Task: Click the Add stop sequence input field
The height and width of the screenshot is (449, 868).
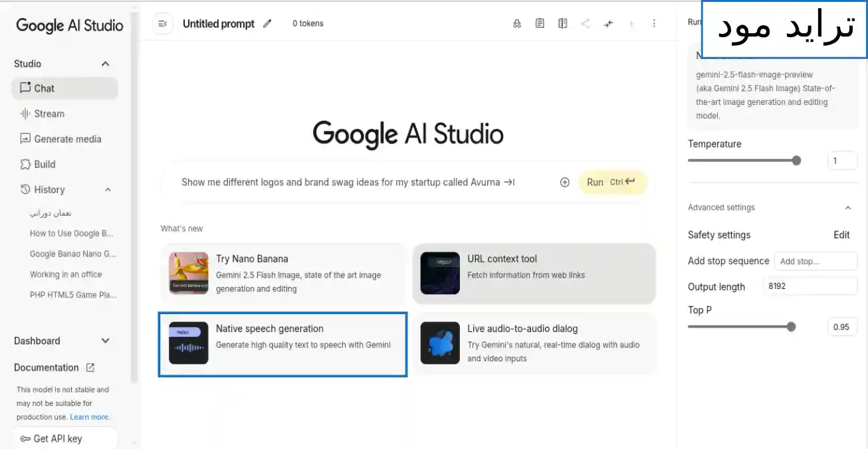Action: click(815, 261)
